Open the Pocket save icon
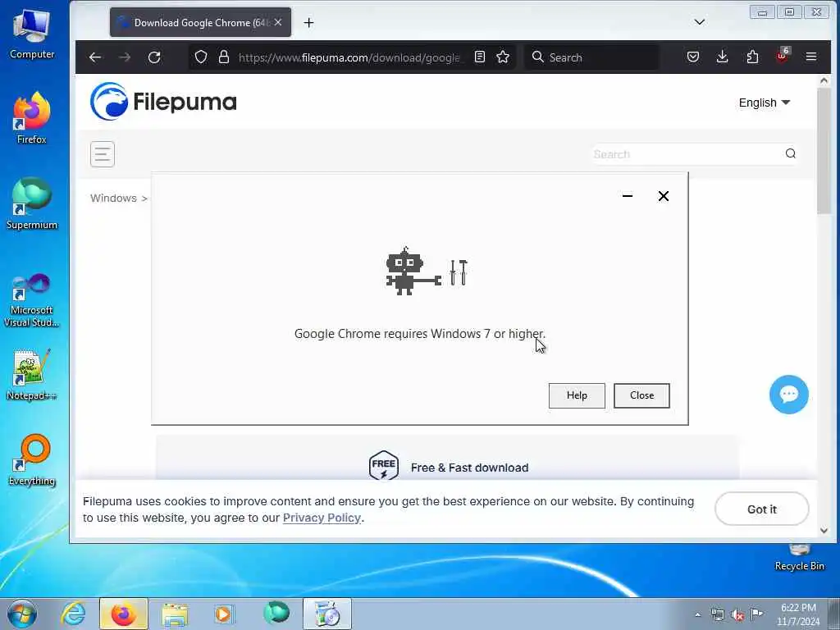This screenshot has height=630, width=840. [x=692, y=57]
